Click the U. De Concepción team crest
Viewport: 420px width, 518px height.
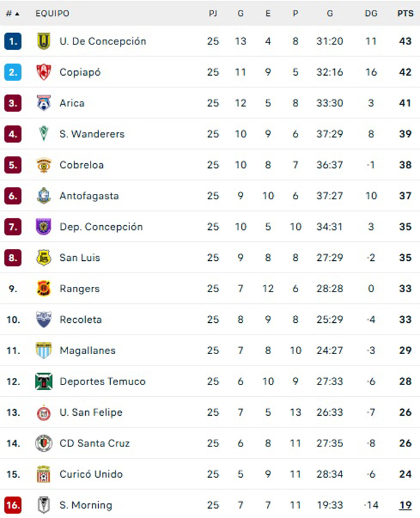(44, 41)
